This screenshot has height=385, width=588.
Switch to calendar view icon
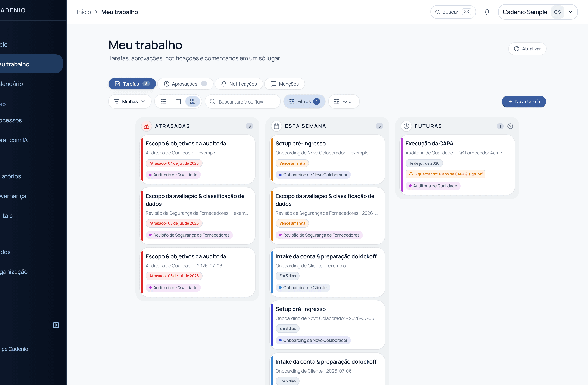pos(178,101)
